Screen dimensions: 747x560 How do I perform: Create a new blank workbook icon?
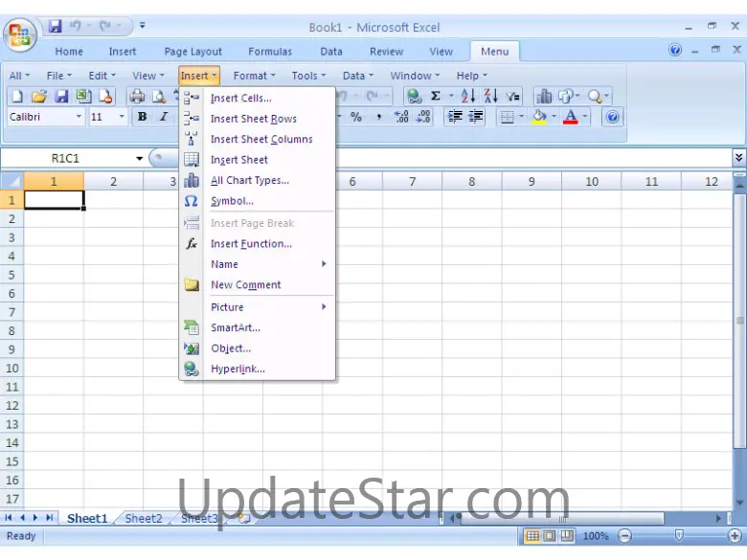click(17, 96)
